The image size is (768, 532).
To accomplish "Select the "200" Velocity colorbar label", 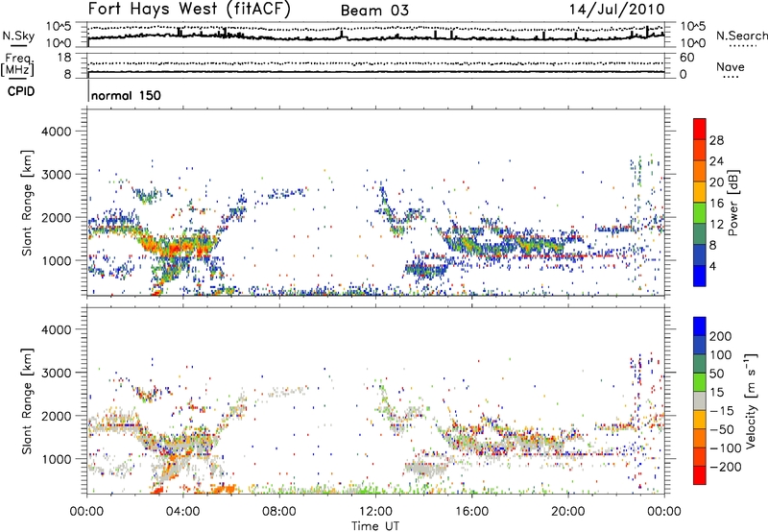I will (721, 336).
